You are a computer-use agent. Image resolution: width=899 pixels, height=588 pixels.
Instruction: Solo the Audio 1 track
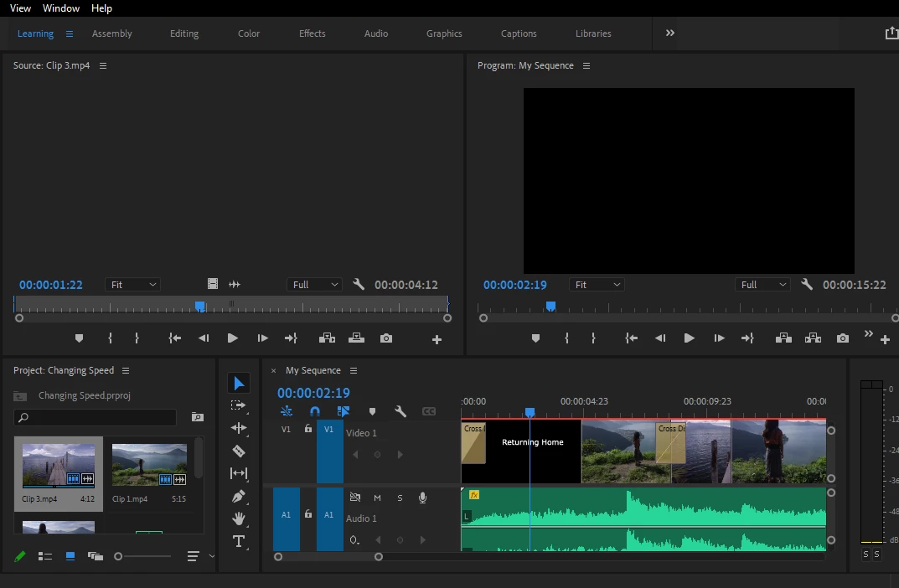[x=400, y=498]
